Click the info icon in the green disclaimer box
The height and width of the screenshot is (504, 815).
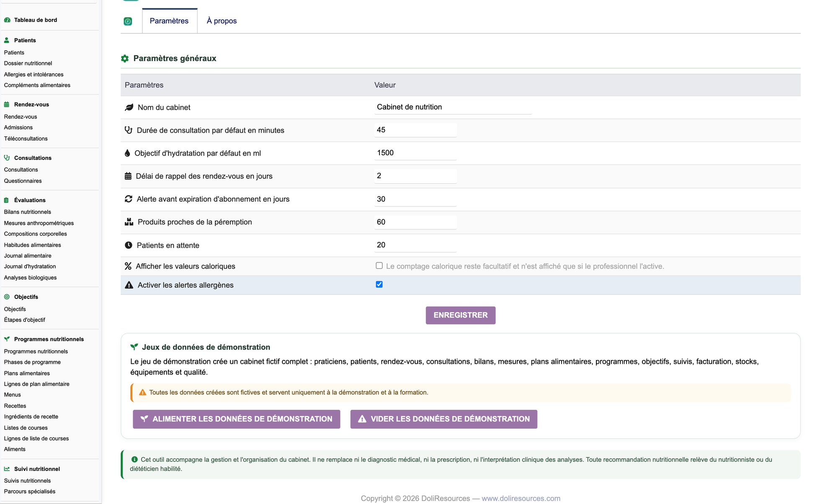[x=134, y=460]
